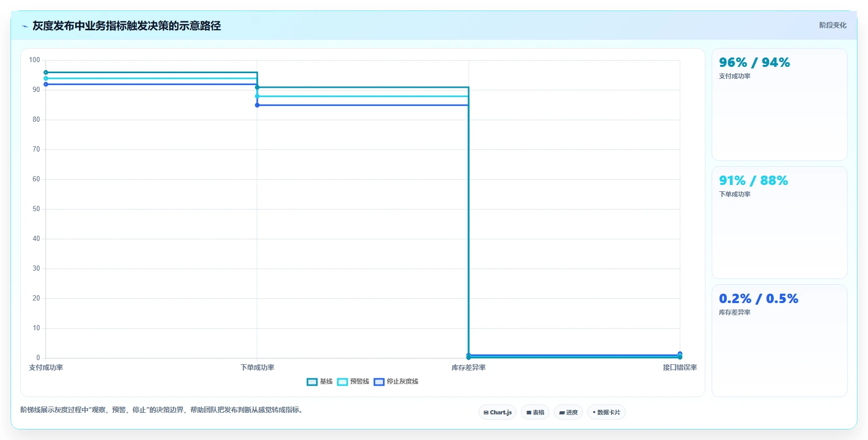Click the progress icon in the 进度 chip
Viewport: 868px width, 440px height.
pos(562,413)
